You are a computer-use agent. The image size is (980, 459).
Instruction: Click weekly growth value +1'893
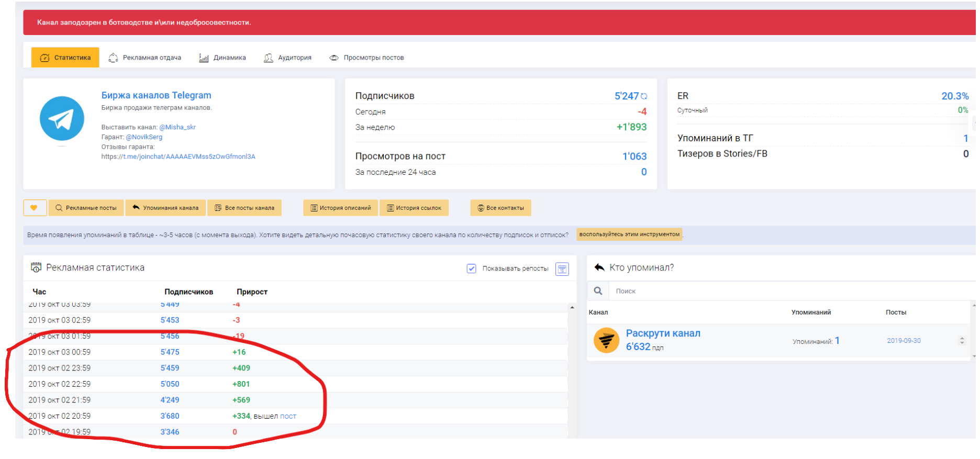(631, 127)
